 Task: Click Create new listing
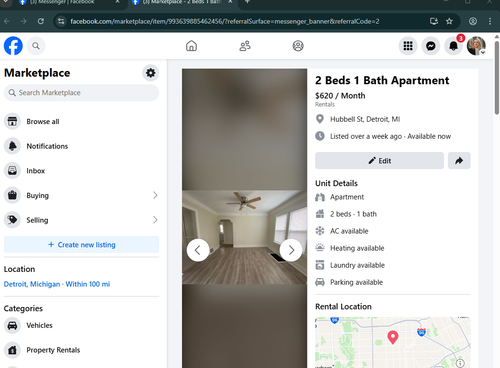[x=81, y=245]
